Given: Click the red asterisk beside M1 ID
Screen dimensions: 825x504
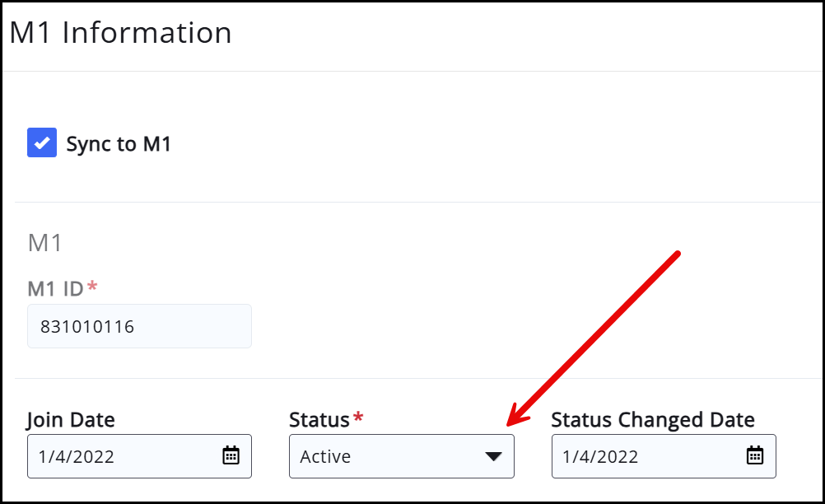Looking at the screenshot, I should pos(92,287).
